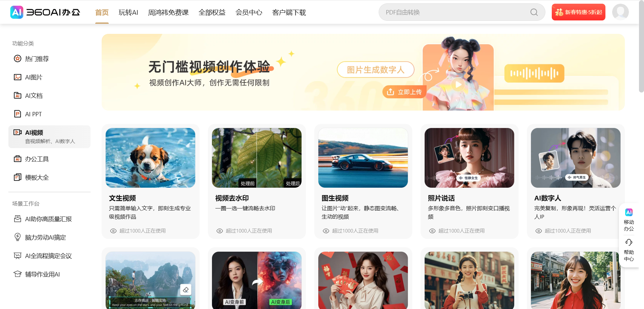The height and width of the screenshot is (309, 644).
Task: Open the 会员中心 menu item
Action: [x=249, y=12]
